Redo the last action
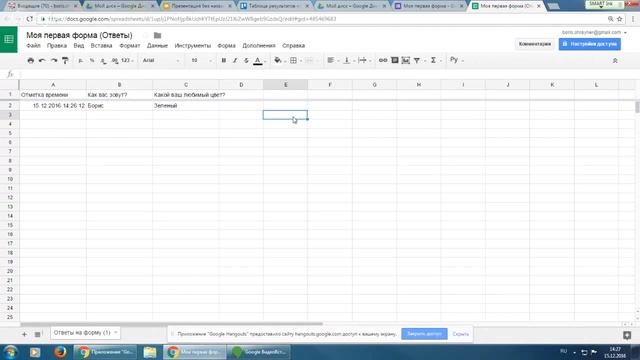This screenshot has height=360, width=640. [x=53, y=60]
